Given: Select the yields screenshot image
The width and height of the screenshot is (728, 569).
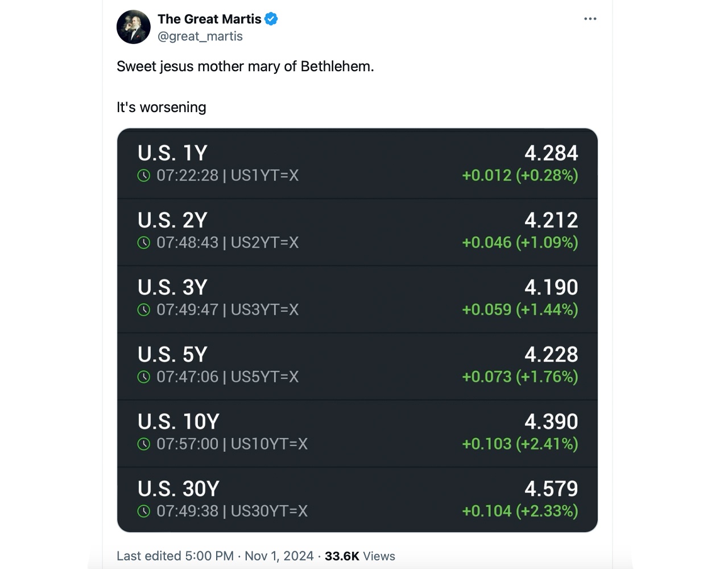Looking at the screenshot, I should [357, 330].
